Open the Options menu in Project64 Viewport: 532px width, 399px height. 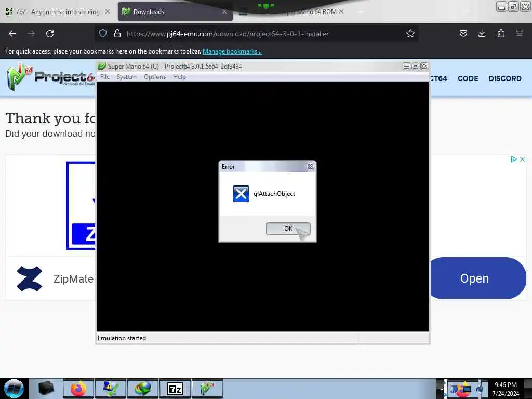[x=155, y=77]
